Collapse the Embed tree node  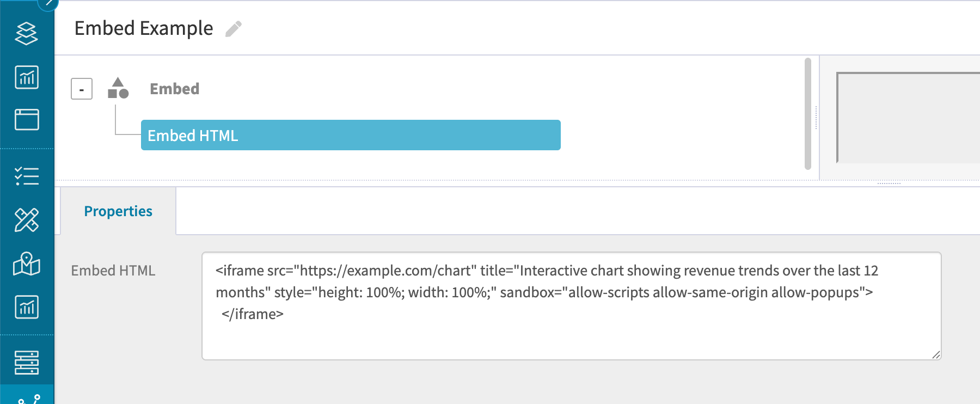(x=82, y=89)
